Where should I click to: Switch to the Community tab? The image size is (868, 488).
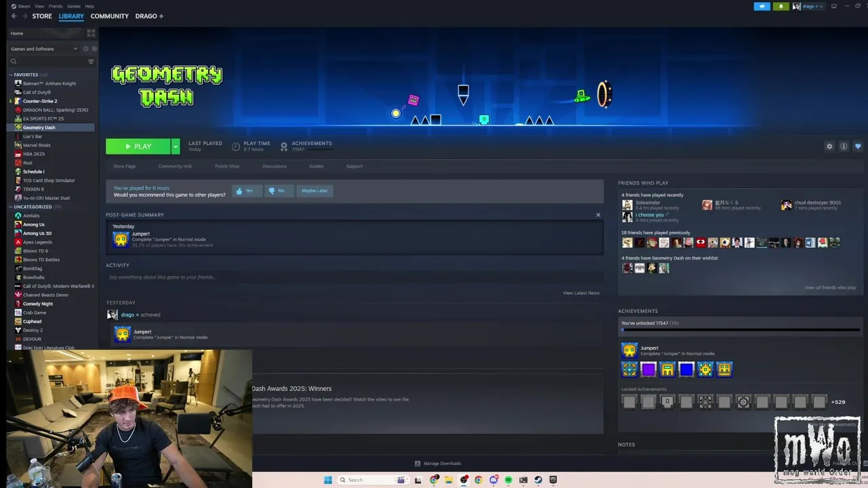click(x=109, y=16)
